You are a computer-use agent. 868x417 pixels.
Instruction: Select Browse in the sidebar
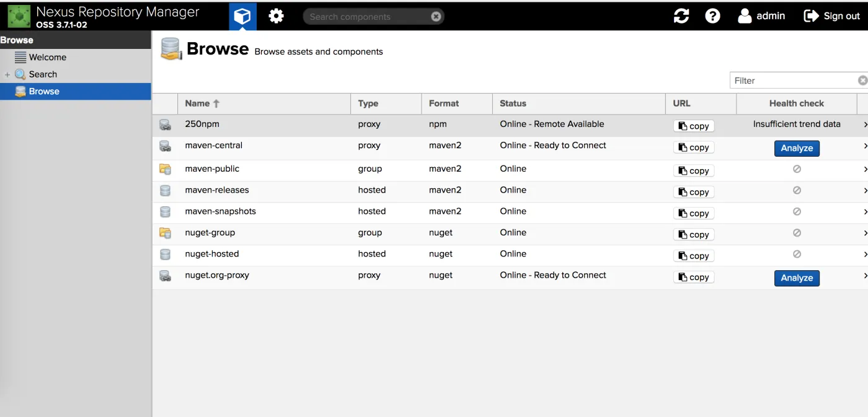(x=44, y=91)
